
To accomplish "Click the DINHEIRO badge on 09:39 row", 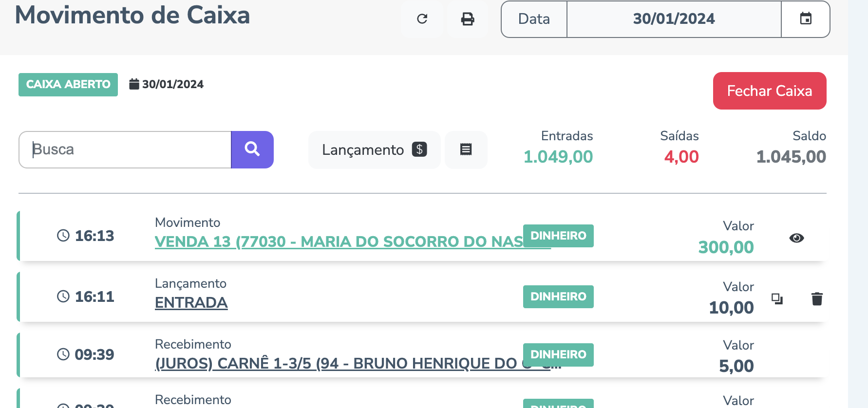I will 558,354.
